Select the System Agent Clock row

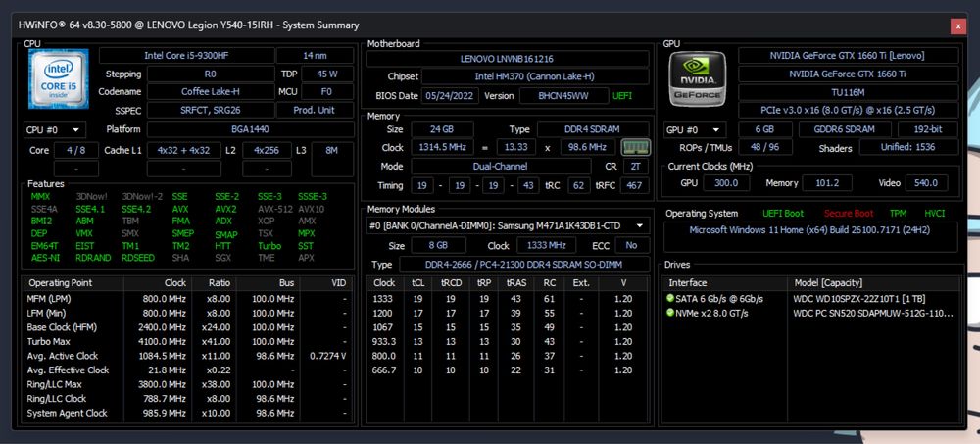pyautogui.click(x=188, y=413)
